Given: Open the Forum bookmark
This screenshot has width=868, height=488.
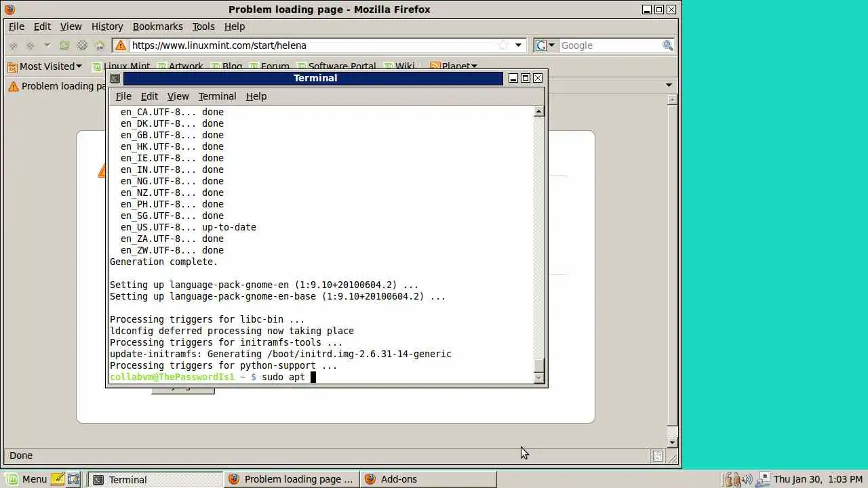Looking at the screenshot, I should (x=269, y=66).
